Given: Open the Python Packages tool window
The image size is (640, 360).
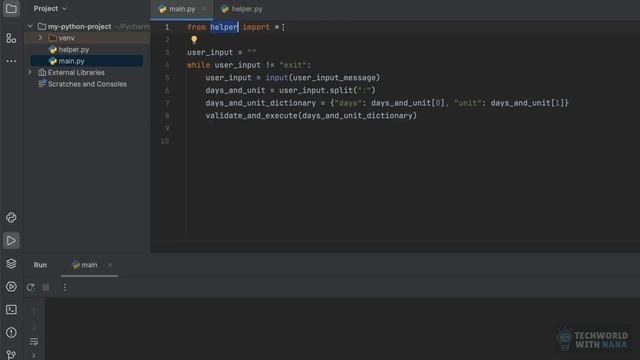Looking at the screenshot, I should click(11, 218).
